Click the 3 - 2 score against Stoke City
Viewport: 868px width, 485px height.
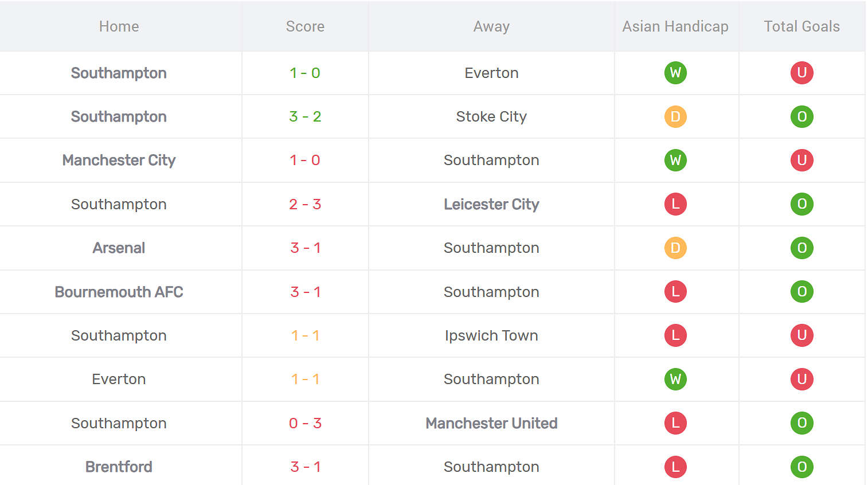coord(305,117)
